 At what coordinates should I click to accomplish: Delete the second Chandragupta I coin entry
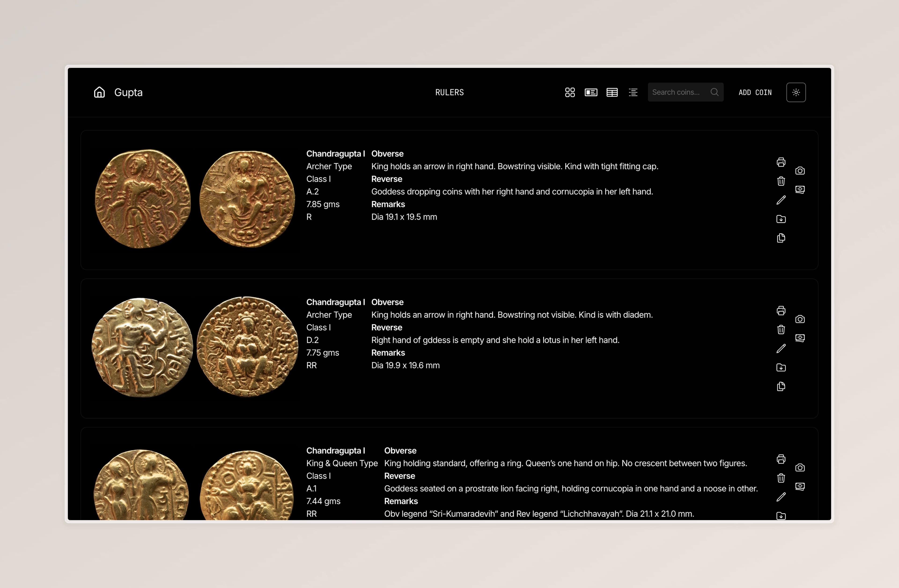click(781, 330)
